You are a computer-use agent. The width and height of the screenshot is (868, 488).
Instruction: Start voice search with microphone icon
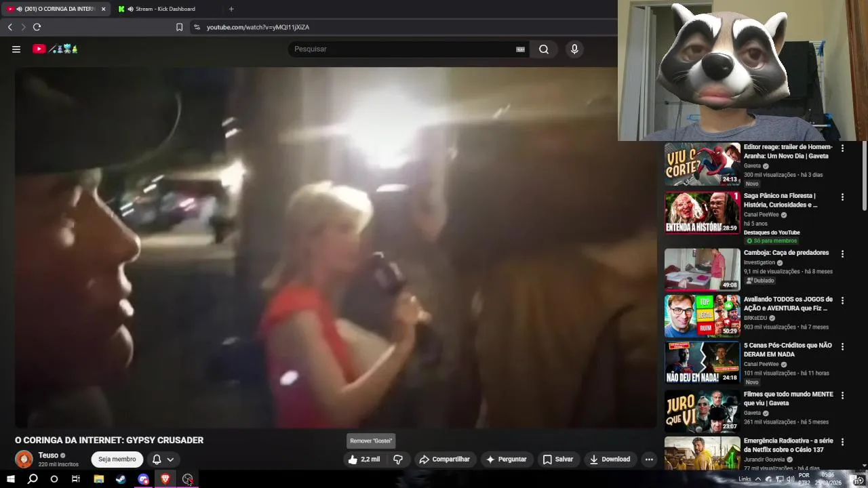574,49
